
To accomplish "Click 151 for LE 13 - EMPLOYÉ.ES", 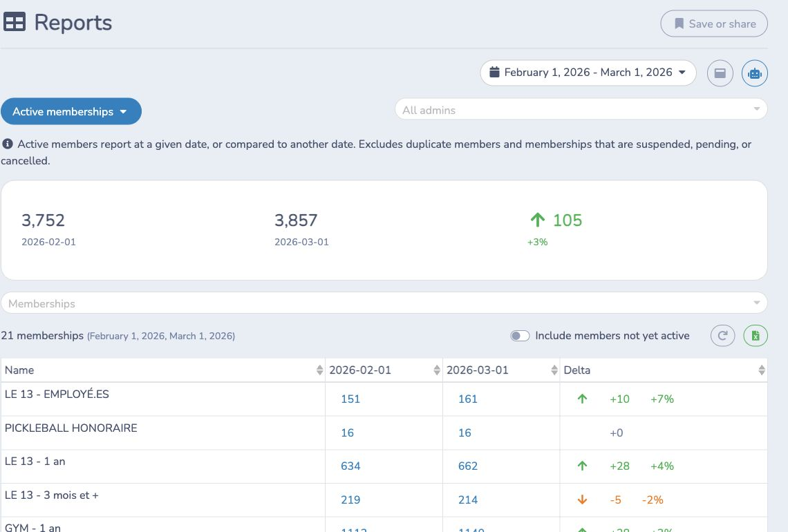I will pyautogui.click(x=350, y=399).
